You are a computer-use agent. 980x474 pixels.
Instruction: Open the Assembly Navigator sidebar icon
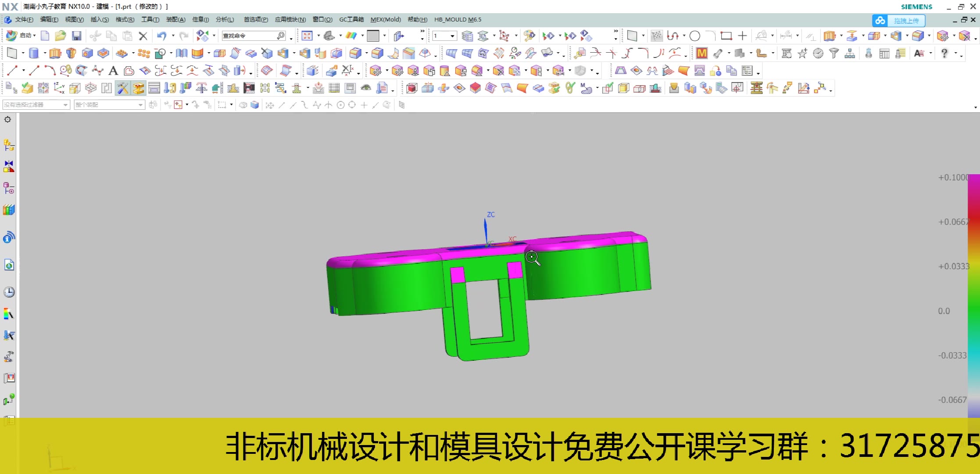(x=8, y=144)
